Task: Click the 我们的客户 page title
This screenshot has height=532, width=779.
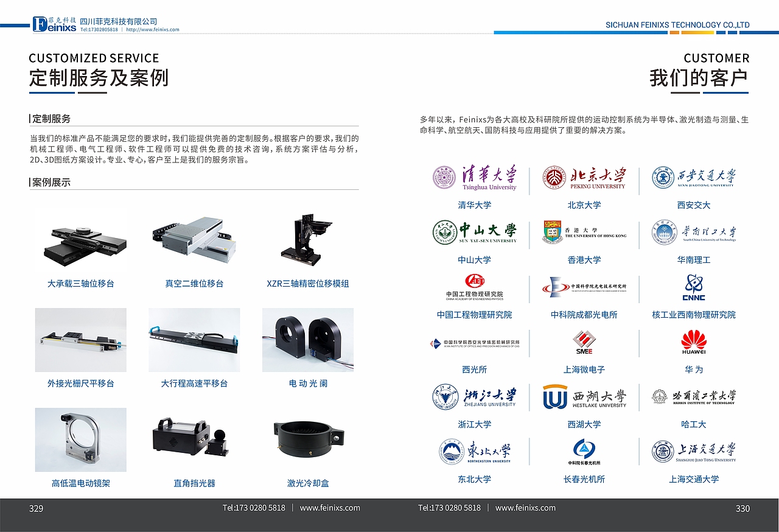Action: (699, 78)
